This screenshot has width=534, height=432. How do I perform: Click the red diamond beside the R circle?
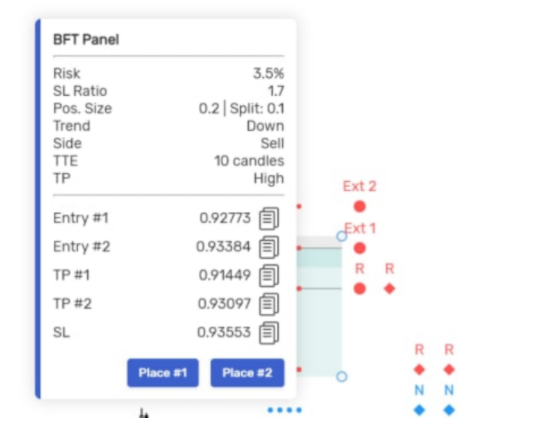[x=390, y=289]
